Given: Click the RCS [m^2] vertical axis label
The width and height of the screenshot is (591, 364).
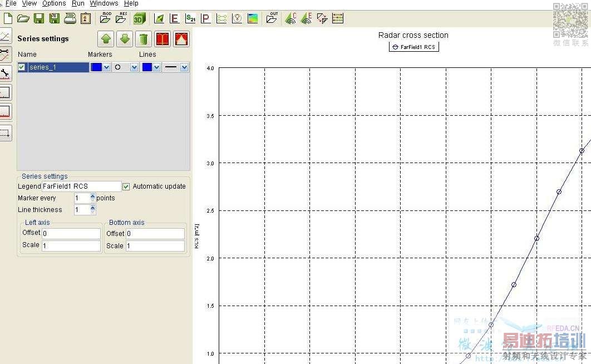Looking at the screenshot, I should click(196, 236).
